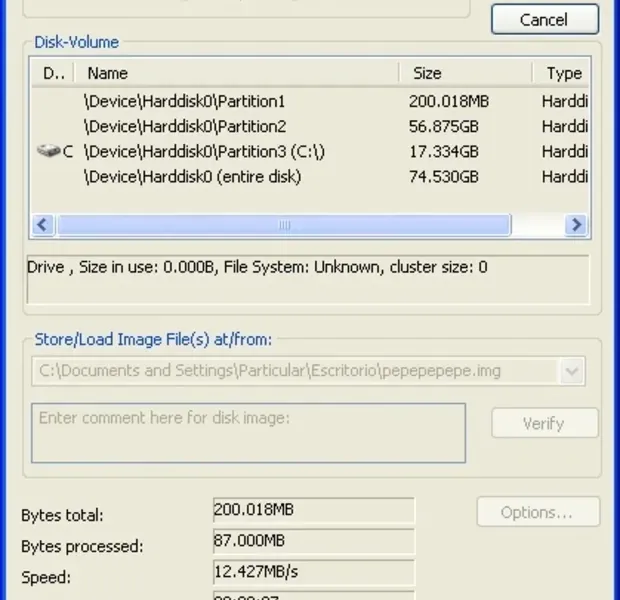Click the 87.000MB Bytes processed field
This screenshot has height=600, width=620.
click(314, 541)
